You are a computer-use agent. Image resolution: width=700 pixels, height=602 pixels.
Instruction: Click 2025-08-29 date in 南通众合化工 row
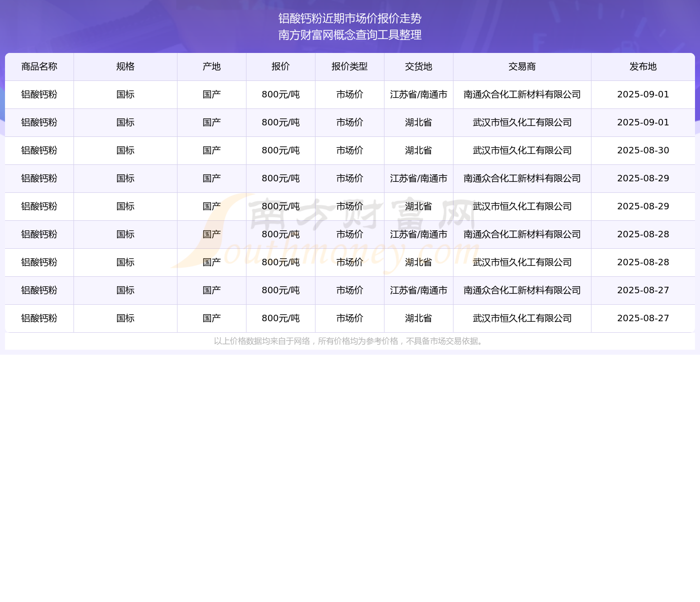click(643, 178)
